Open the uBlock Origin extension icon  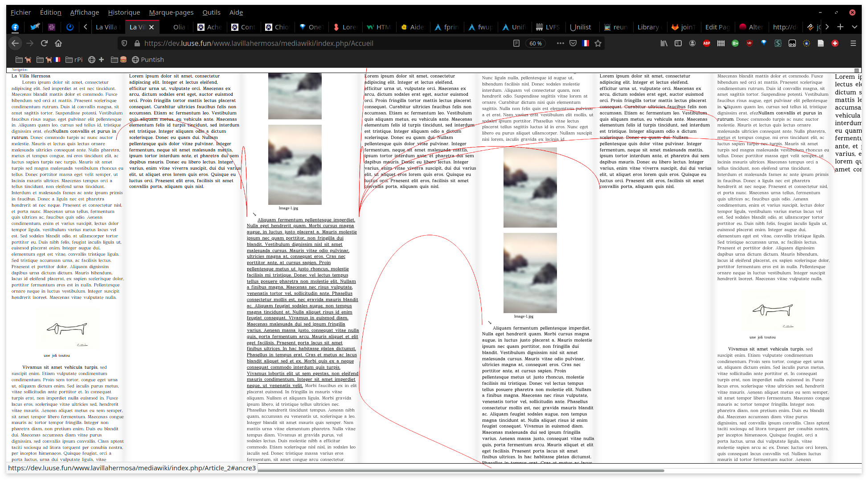tap(749, 43)
